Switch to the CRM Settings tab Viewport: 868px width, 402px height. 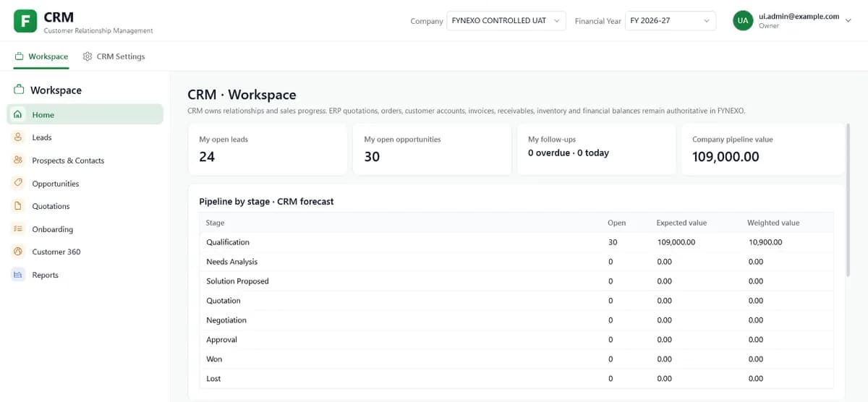click(x=114, y=56)
